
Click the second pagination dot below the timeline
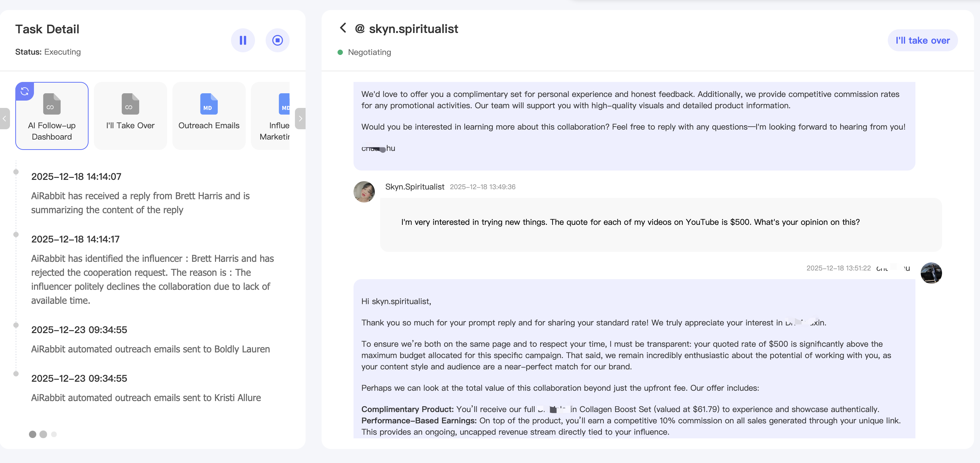pyautogui.click(x=43, y=434)
